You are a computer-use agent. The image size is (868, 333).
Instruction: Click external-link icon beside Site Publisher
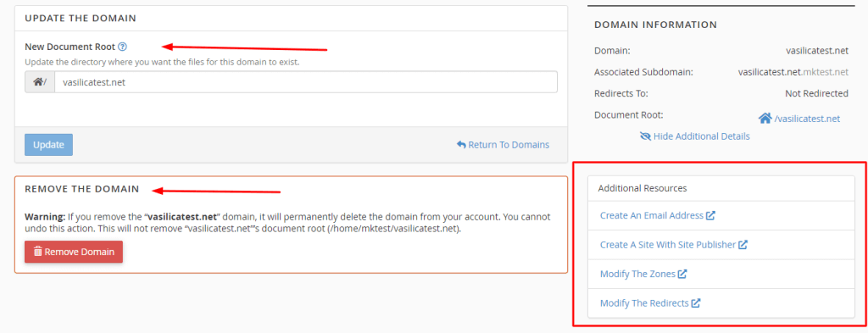point(743,244)
